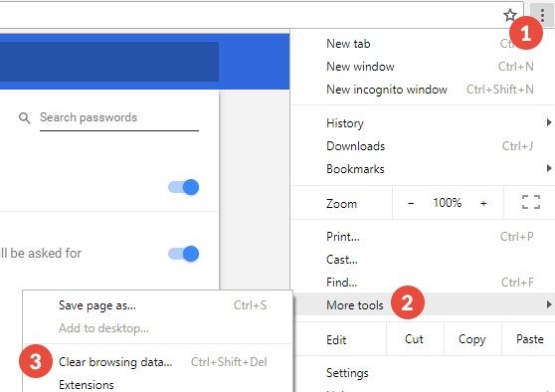Click the 100% zoom level value
This screenshot has width=555, height=392.
click(447, 203)
